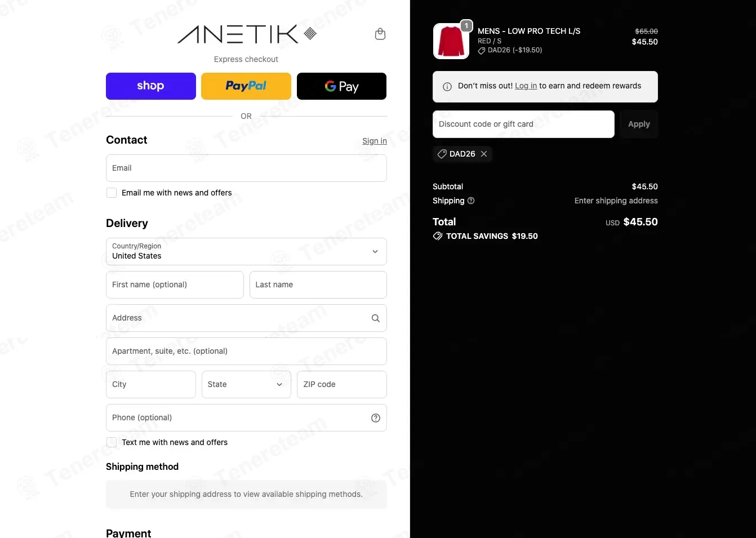This screenshot has height=538, width=756.
Task: Click the DAD26 (-$19.50) discount text
Action: click(x=515, y=50)
